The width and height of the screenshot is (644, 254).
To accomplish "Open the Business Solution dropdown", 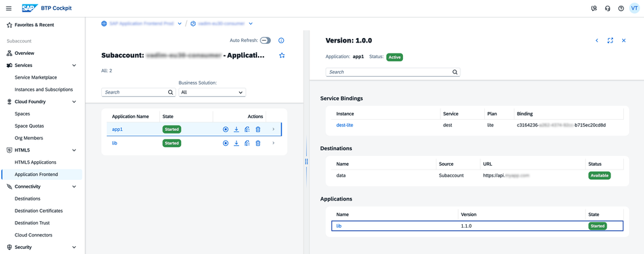I will (212, 92).
